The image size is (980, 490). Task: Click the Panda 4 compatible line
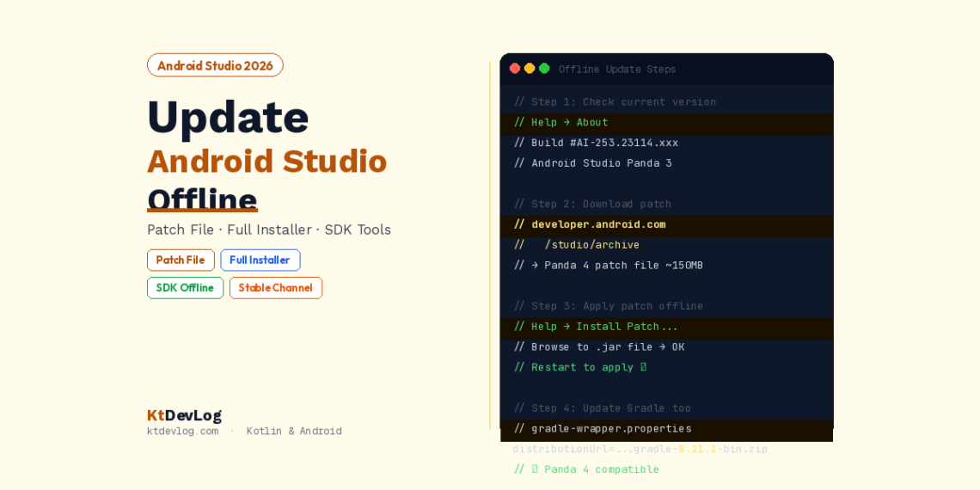click(x=586, y=469)
